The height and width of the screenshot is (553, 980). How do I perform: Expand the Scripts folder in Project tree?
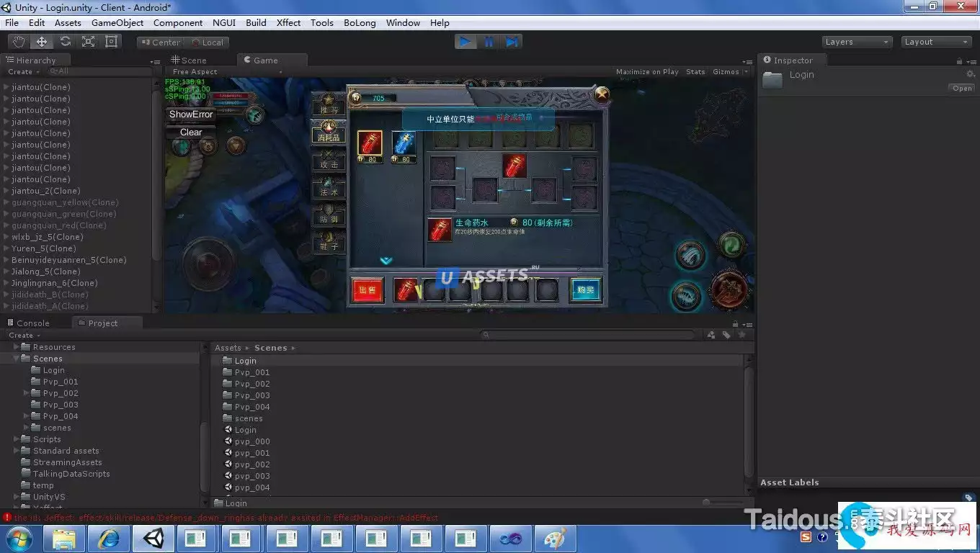[x=17, y=439]
